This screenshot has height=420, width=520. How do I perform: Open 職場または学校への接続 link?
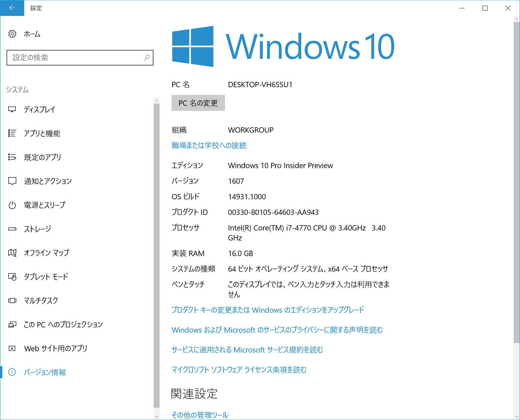click(209, 145)
